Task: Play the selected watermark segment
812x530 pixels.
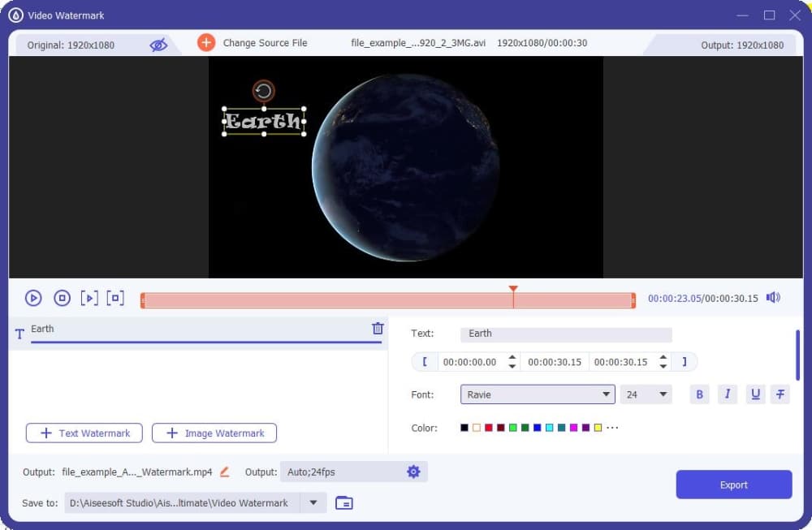Action: pos(90,298)
